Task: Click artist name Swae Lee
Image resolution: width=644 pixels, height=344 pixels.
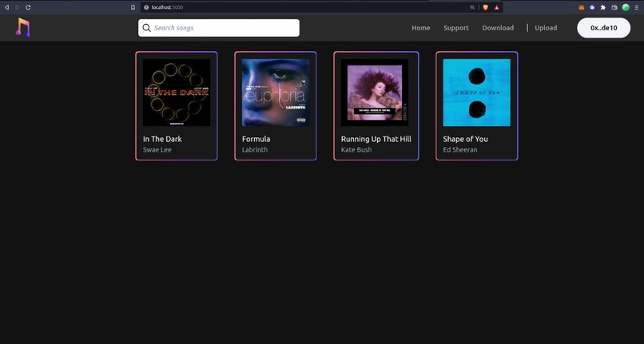Action: 157,149
